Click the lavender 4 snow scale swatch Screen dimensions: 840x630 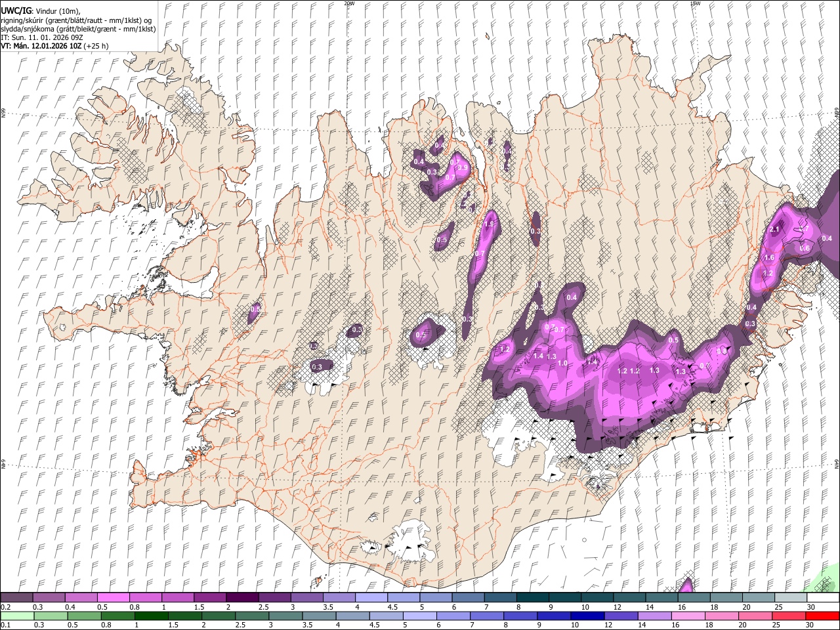pos(371,598)
